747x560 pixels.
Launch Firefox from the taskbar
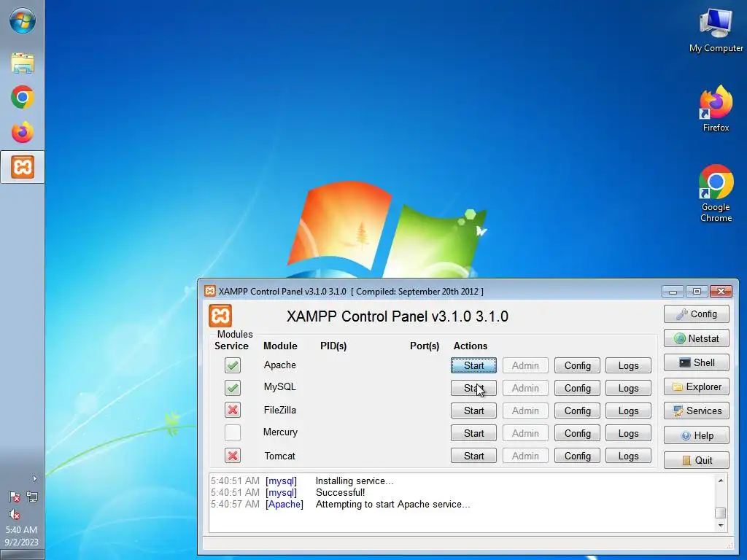point(23,132)
